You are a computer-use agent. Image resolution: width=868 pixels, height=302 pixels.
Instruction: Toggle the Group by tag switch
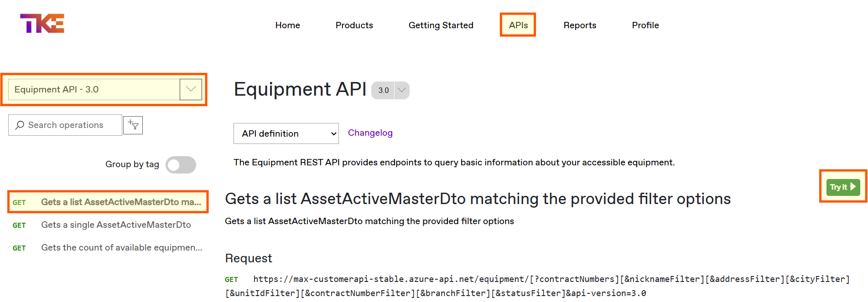tap(181, 165)
